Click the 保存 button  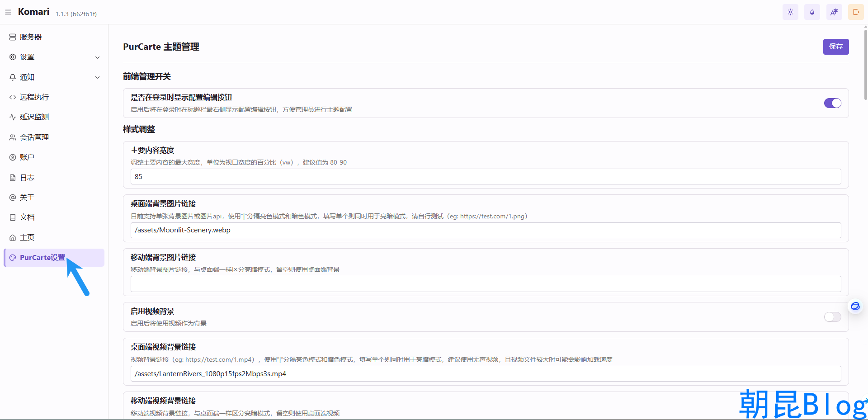[835, 47]
